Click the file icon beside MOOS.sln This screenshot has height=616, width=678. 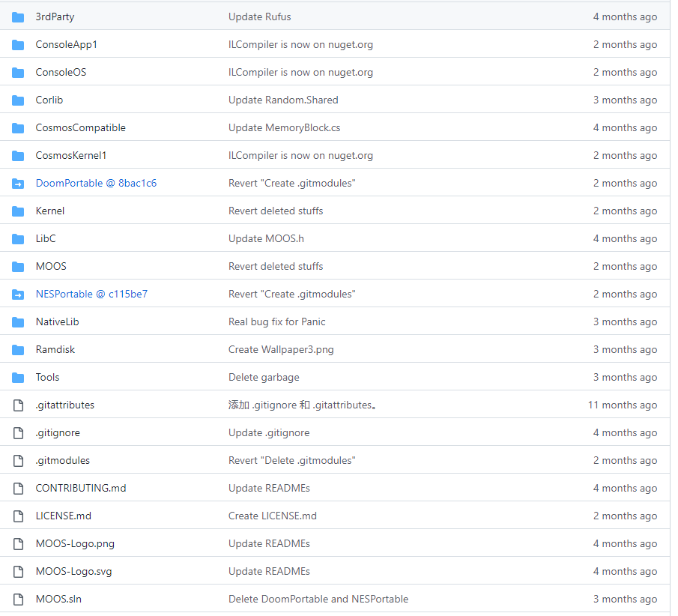[18, 599]
